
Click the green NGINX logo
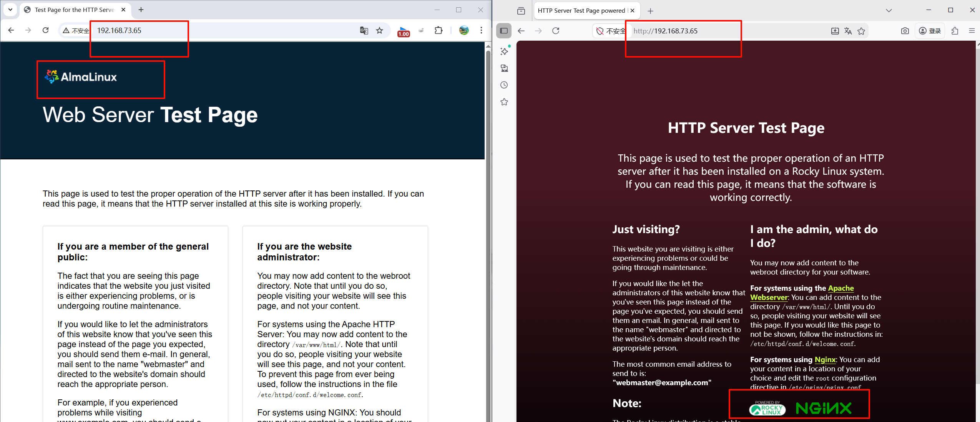(824, 408)
